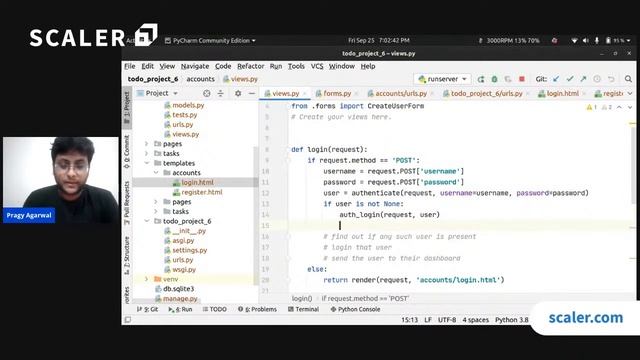Open Search Everywhere magnifier icon
This screenshot has height=360, width=640.
pos(628,79)
